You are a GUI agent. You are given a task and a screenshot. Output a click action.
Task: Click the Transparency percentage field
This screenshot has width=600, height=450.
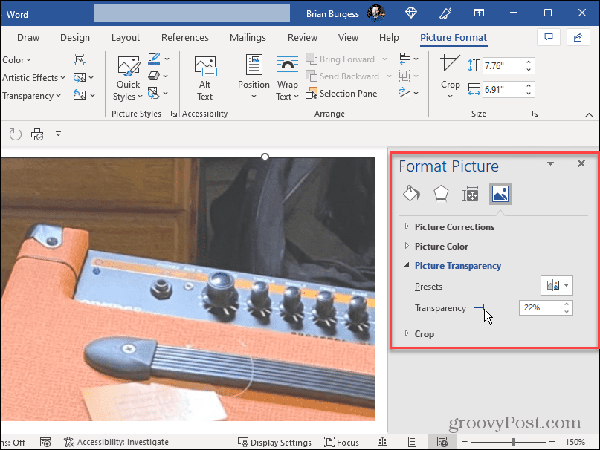(540, 308)
